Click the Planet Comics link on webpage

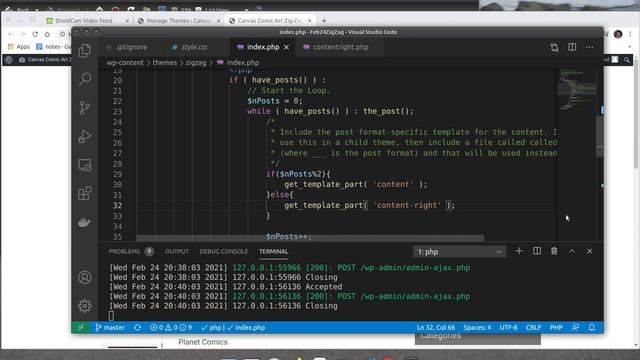click(x=203, y=342)
